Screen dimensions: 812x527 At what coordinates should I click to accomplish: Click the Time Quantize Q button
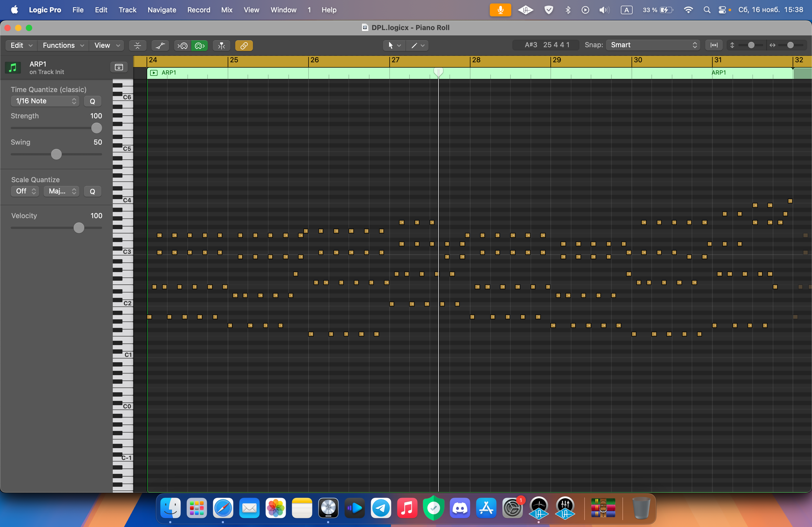[92, 101]
